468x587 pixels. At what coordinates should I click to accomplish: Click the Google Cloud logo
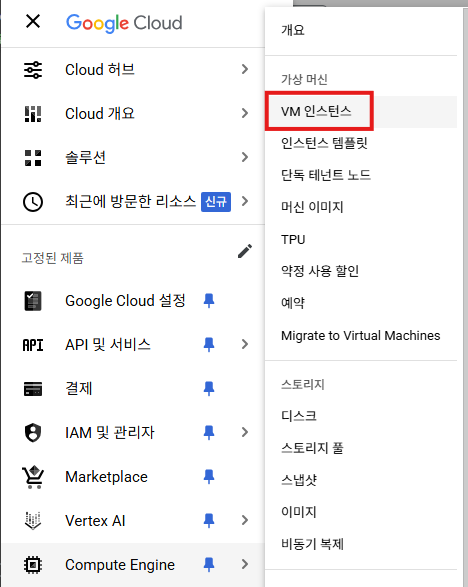[x=124, y=23]
